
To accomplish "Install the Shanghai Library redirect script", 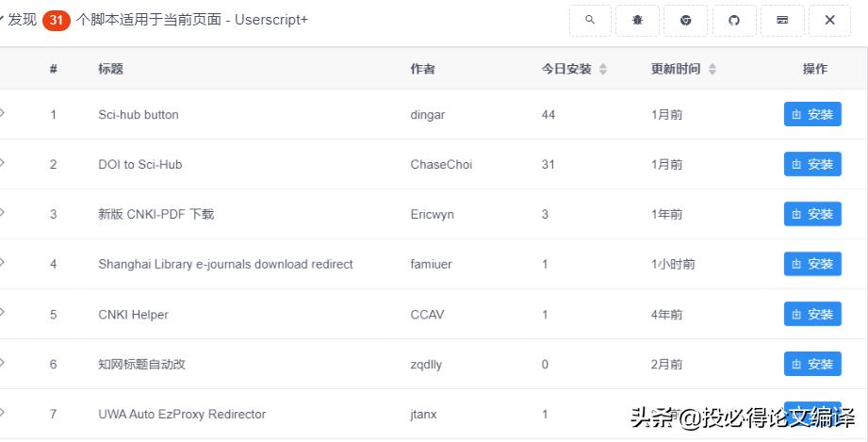I will (812, 264).
